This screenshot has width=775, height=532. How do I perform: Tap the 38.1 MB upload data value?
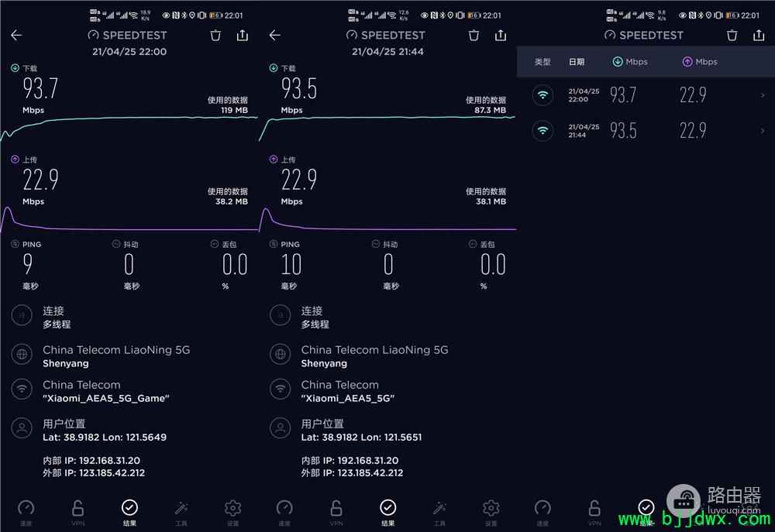(x=491, y=201)
